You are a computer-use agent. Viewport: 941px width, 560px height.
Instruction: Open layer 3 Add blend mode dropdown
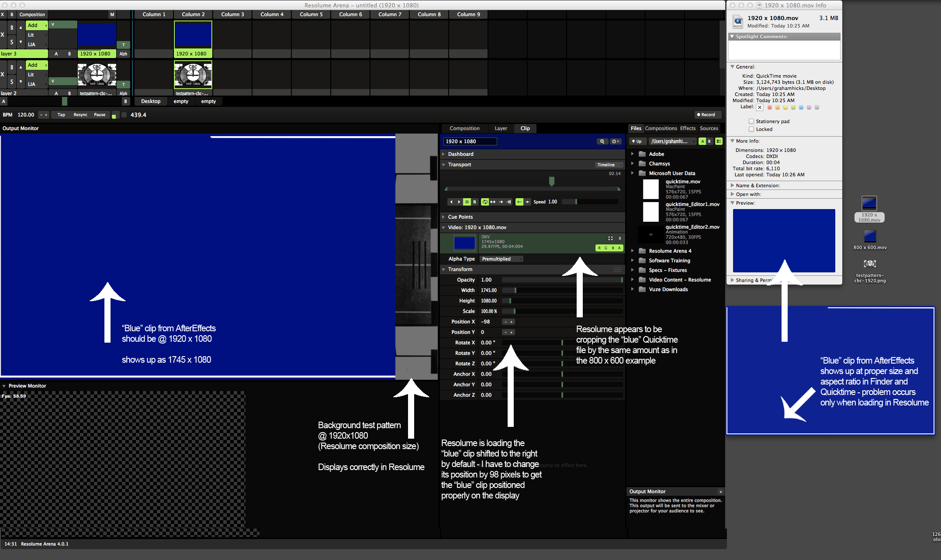[x=37, y=25]
